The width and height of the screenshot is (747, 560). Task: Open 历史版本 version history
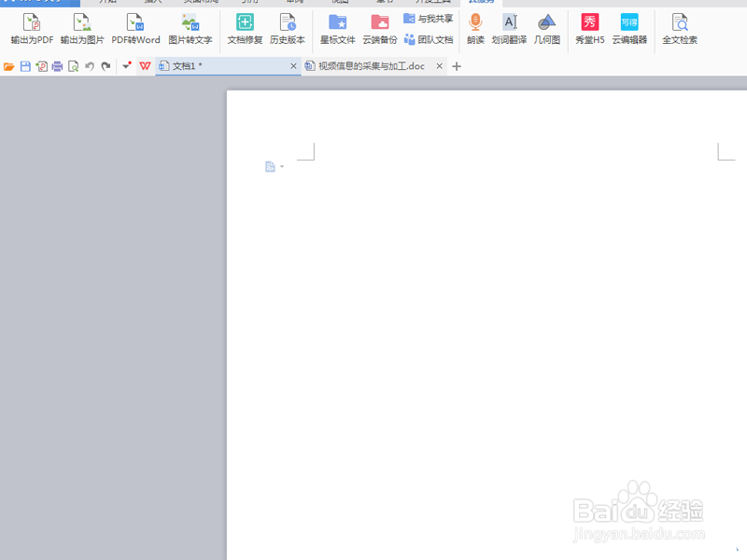288,29
